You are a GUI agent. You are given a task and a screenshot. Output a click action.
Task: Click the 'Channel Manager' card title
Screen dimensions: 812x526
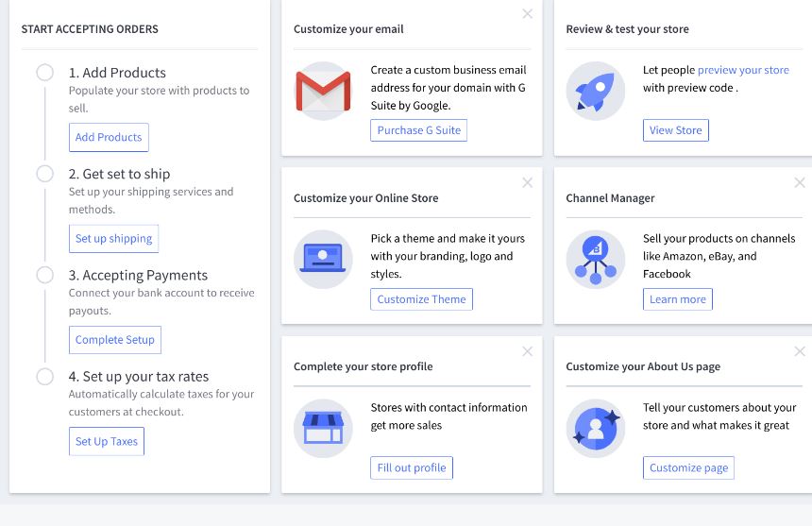610,198
